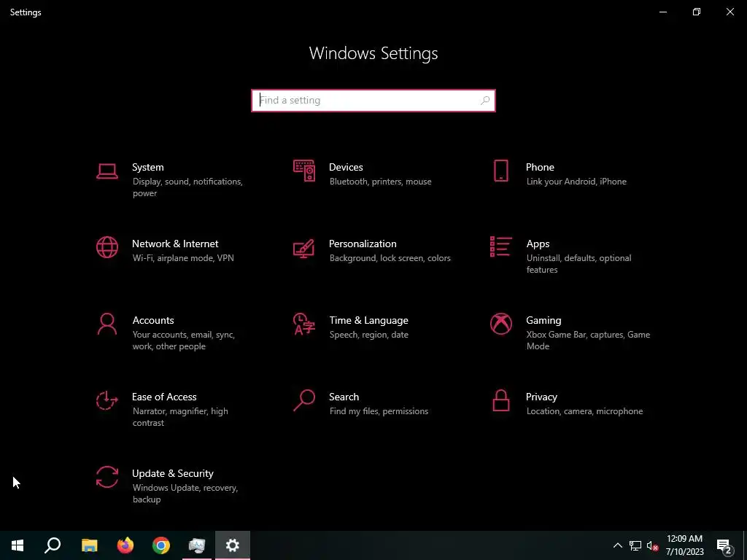Close the Settings window
Image resolution: width=747 pixels, height=560 pixels.
(729, 12)
